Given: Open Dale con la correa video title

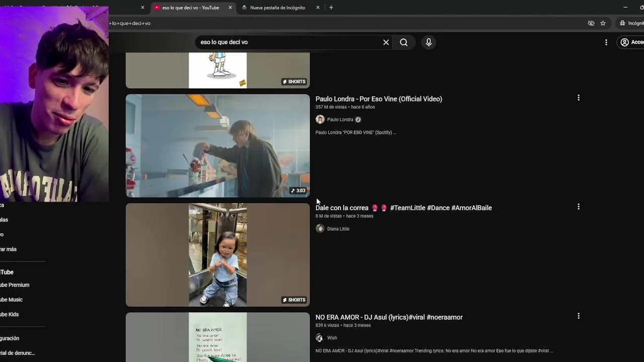Looking at the screenshot, I should pos(404,208).
